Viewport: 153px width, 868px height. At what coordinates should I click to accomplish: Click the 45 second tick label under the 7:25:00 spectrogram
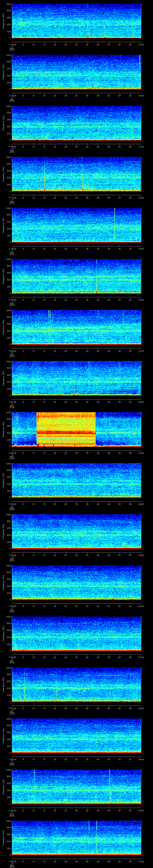pyautogui.click(x=109, y=606)
